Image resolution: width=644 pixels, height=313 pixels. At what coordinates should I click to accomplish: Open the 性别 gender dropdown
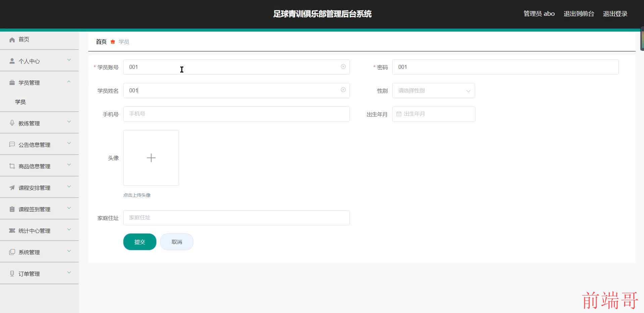click(433, 91)
